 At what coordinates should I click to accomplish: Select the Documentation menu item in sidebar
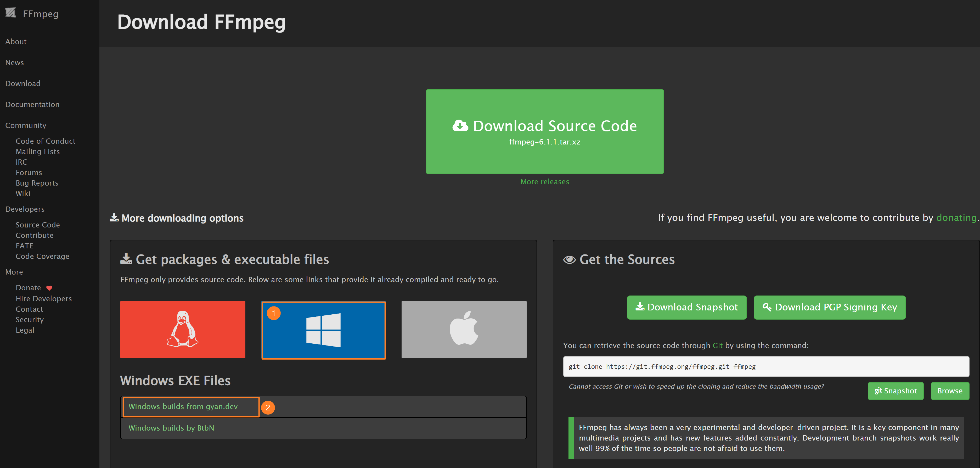pos(32,104)
